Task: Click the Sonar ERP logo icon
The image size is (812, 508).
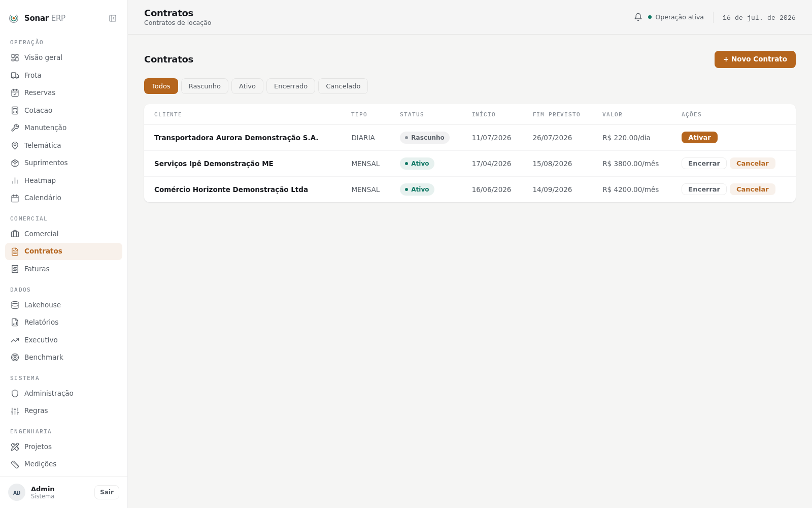Action: (x=14, y=18)
